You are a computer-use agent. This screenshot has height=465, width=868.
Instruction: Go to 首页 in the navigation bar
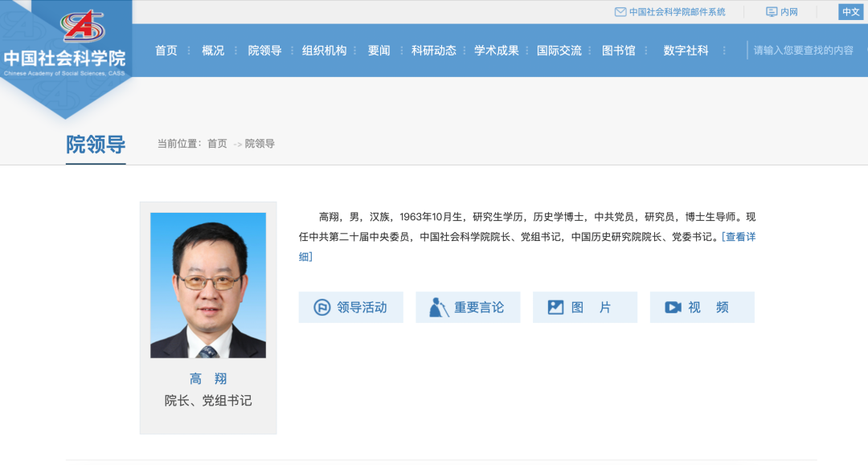166,51
